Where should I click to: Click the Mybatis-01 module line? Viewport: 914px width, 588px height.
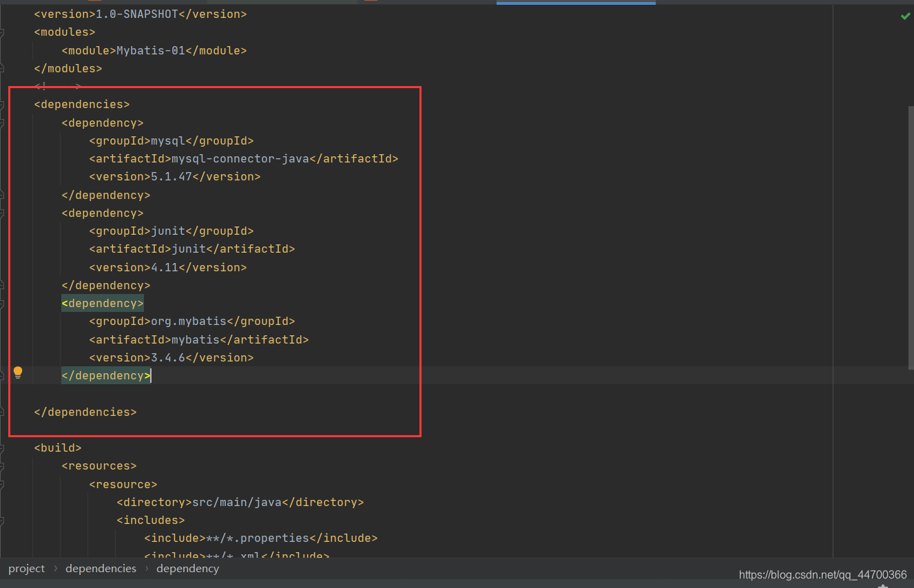154,50
